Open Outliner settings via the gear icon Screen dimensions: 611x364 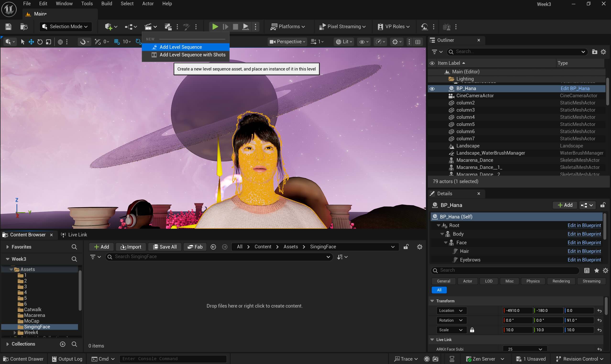603,52
